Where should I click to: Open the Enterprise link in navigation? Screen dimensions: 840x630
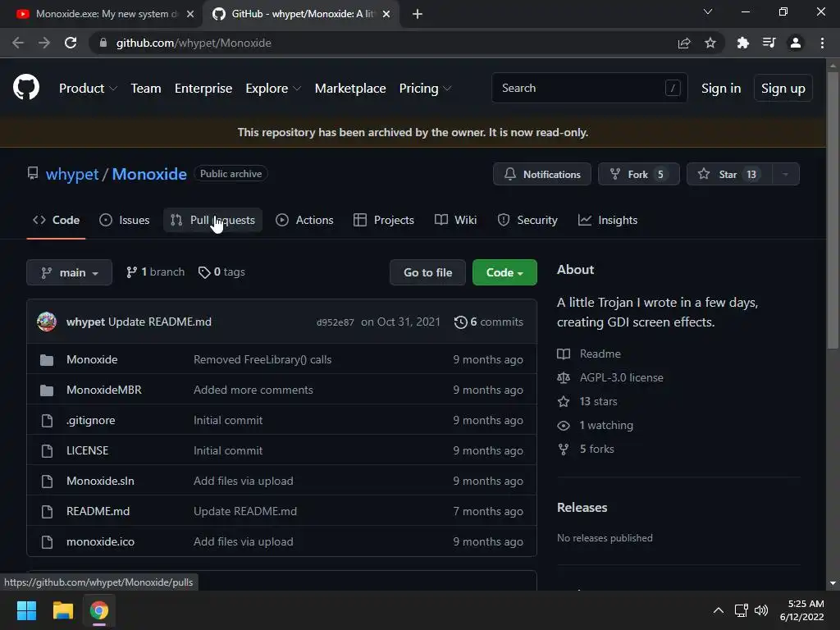click(x=203, y=89)
